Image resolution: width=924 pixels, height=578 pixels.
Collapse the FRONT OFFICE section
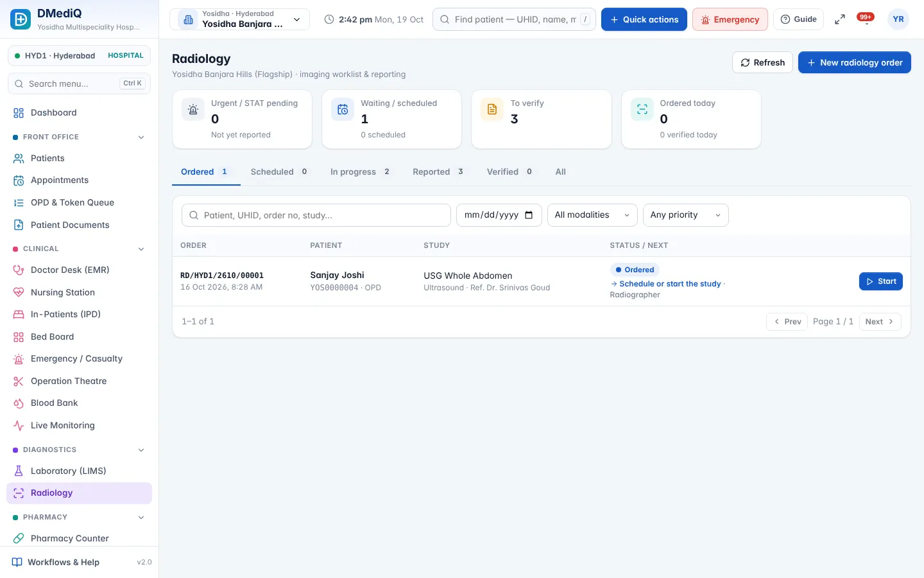pos(79,137)
